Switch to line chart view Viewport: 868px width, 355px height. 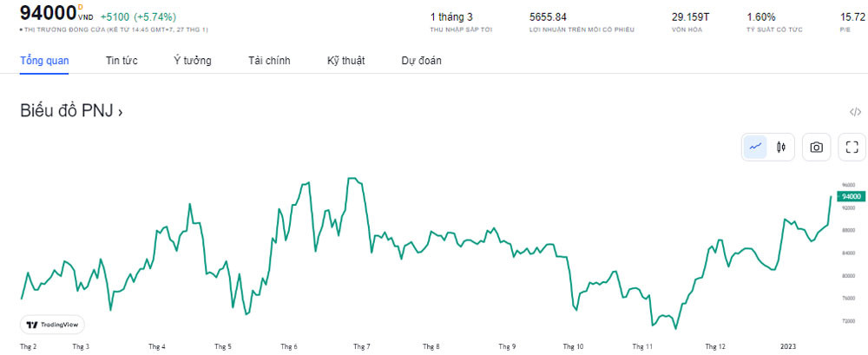[x=755, y=147]
